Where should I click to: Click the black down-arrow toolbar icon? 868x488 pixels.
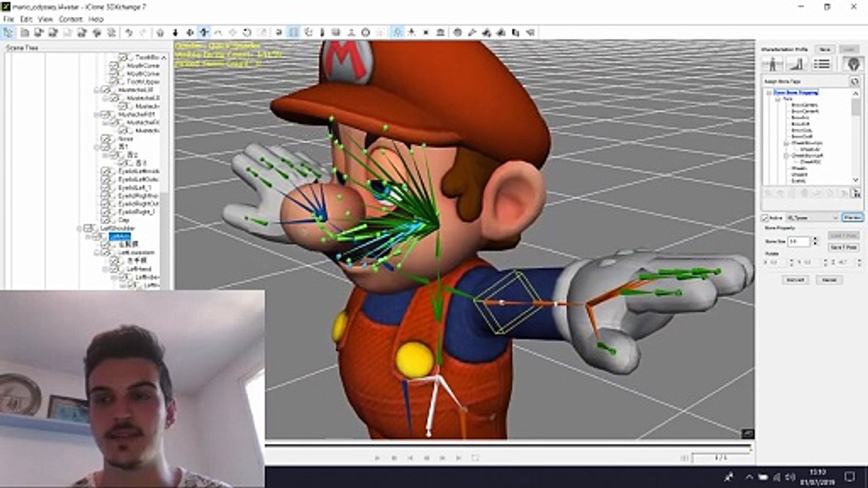point(175,33)
